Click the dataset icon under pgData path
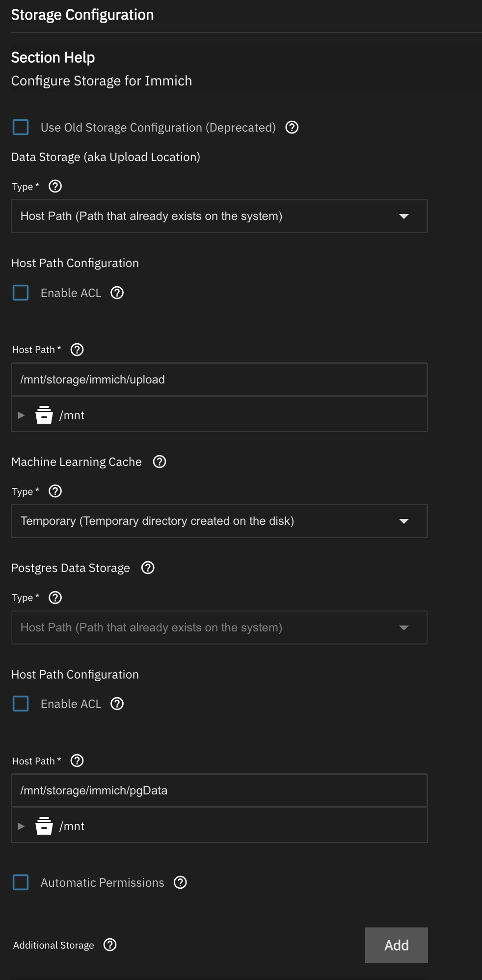 [x=44, y=826]
